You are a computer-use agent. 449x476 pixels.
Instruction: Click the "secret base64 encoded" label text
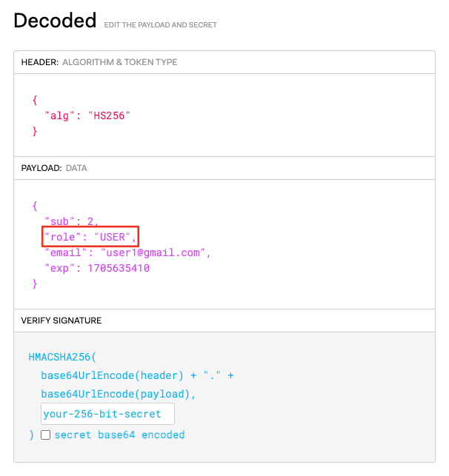point(120,435)
